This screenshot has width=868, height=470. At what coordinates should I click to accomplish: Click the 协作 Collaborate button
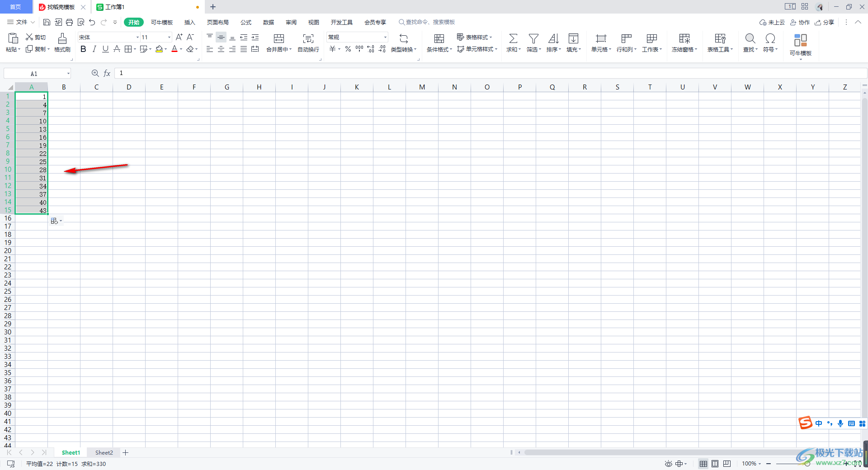(800, 22)
